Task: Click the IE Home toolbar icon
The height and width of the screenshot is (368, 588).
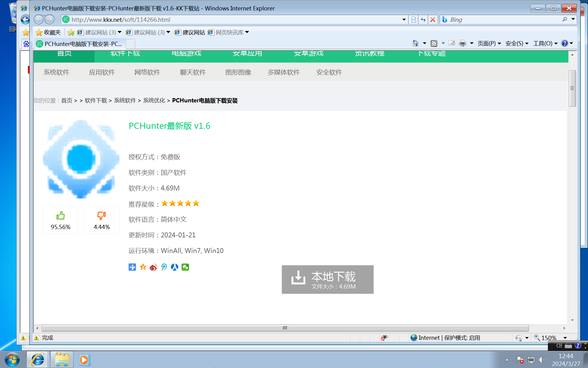Action: (x=415, y=43)
